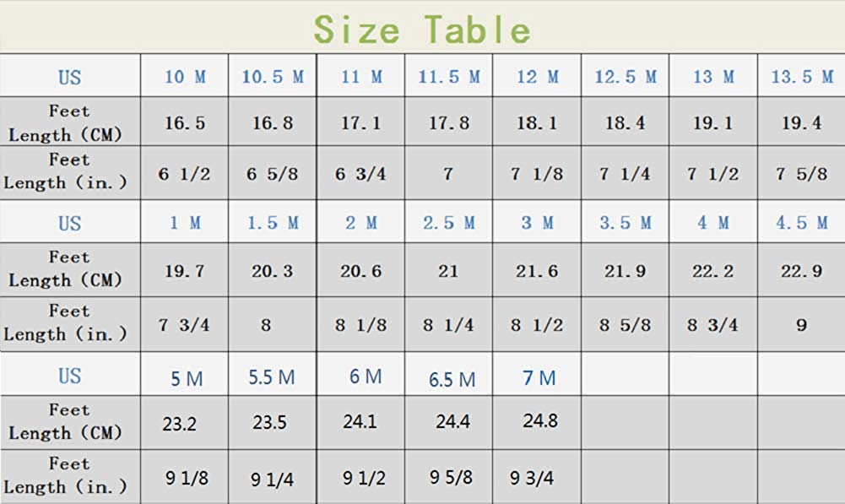
Task: Select the 1 M size header
Action: (185, 223)
